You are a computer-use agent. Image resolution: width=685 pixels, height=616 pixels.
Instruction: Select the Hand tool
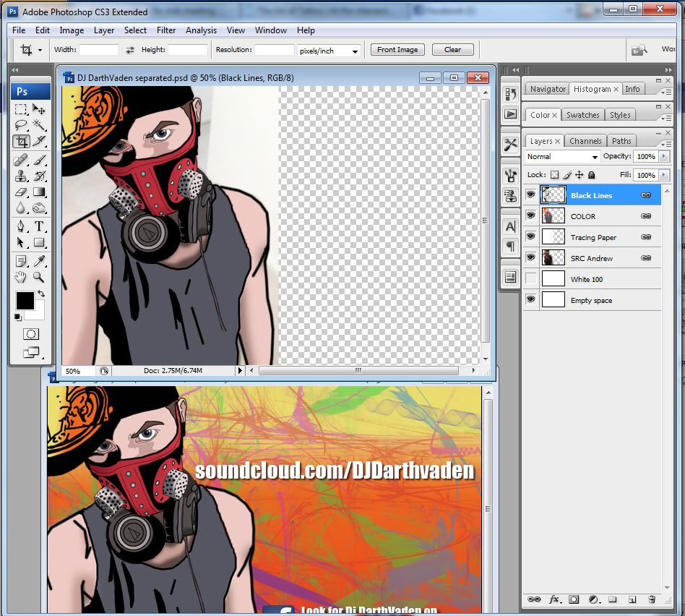coord(20,277)
